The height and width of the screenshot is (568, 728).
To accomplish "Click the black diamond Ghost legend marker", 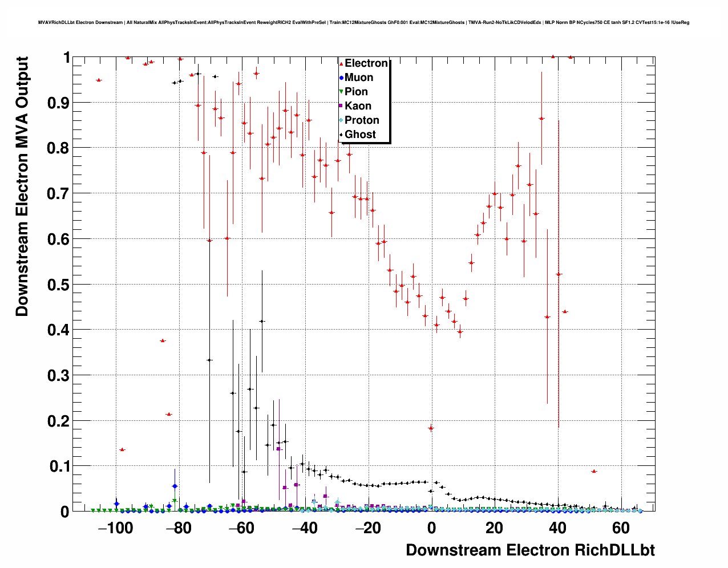I will pos(341,135).
